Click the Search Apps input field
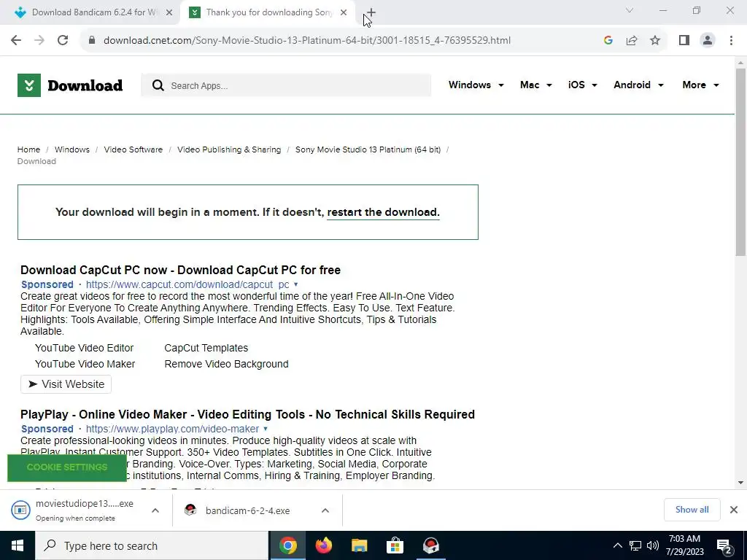This screenshot has width=747, height=560. point(286,85)
